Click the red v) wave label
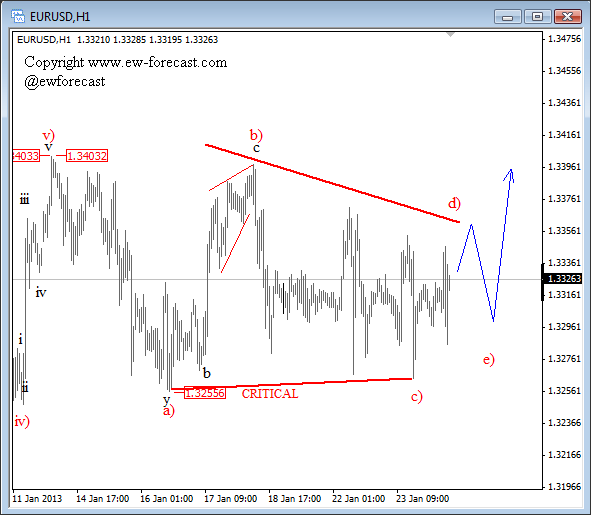591x515 pixels. 49,135
